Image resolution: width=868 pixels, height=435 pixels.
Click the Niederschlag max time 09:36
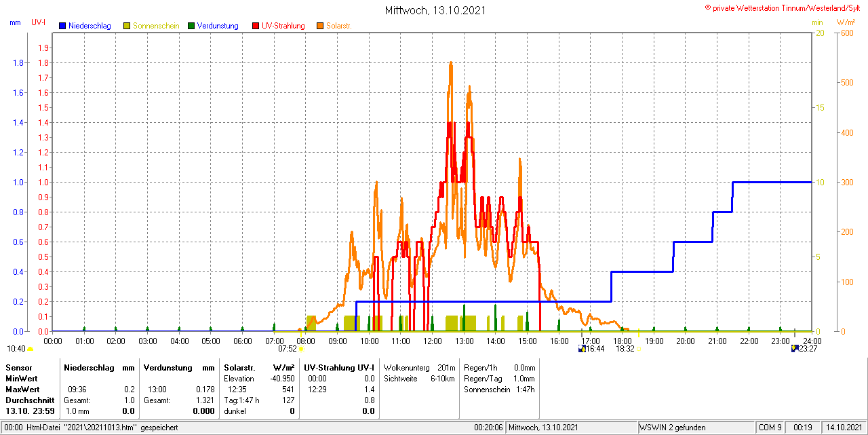coord(77,390)
